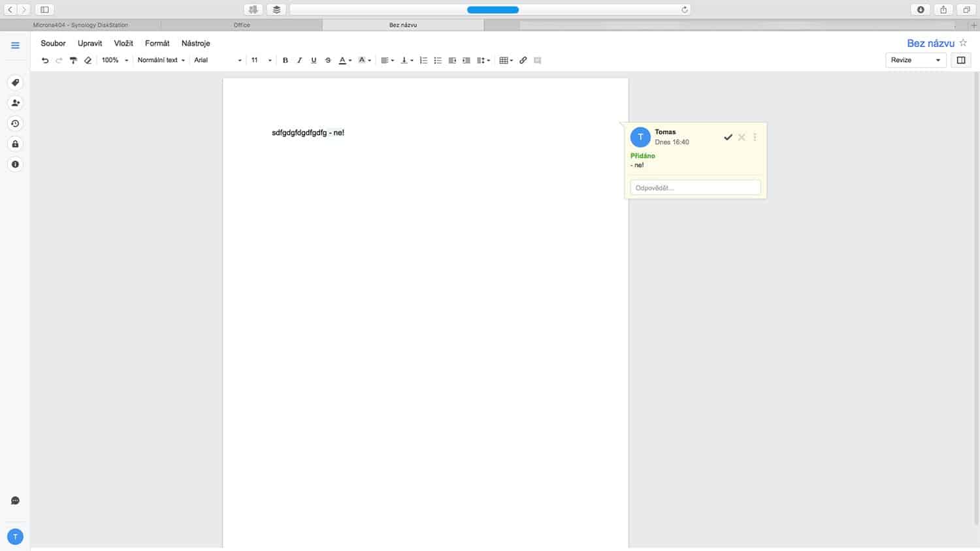The image size is (980, 551).
Task: Click the lock icon in the sidebar
Action: 15,144
